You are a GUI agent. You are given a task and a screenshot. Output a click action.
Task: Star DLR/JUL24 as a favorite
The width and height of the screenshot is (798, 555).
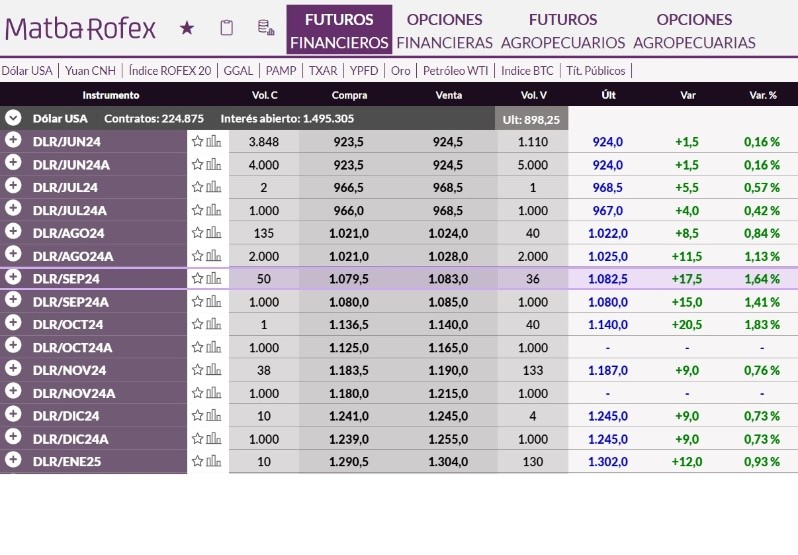(x=197, y=187)
